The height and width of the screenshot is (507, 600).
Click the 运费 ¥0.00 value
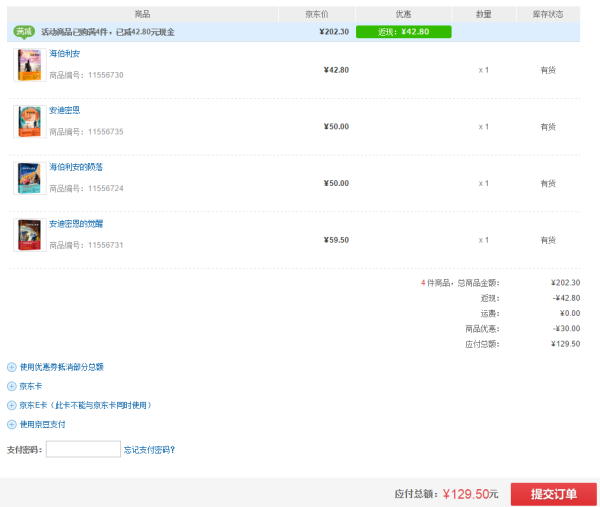(570, 313)
